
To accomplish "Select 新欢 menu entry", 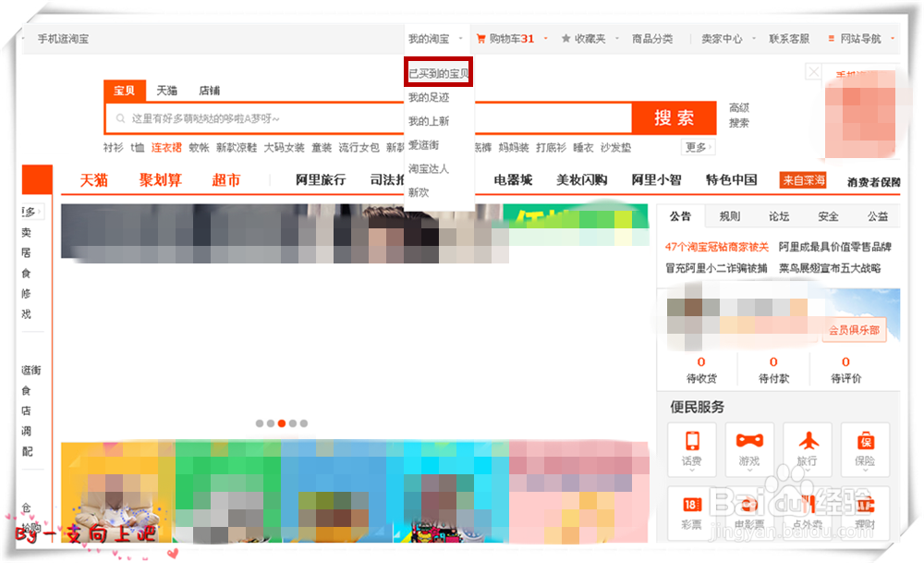I will coord(419,193).
